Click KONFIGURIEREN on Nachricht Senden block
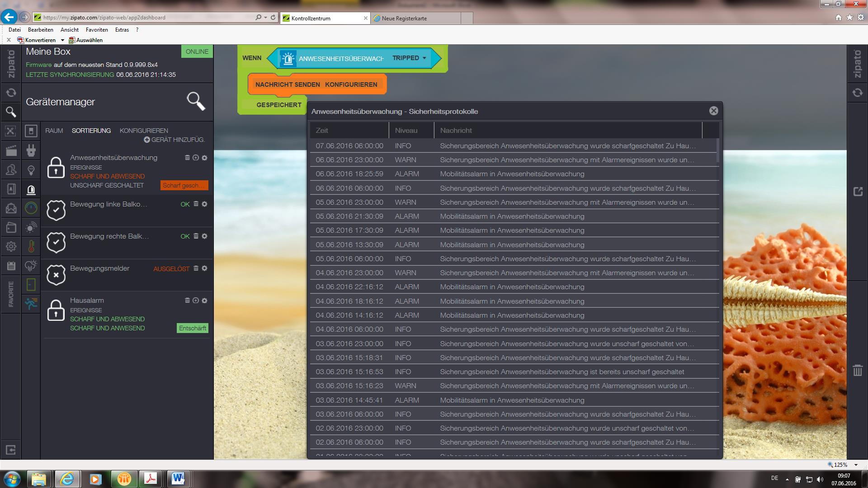The height and width of the screenshot is (488, 868). point(351,84)
